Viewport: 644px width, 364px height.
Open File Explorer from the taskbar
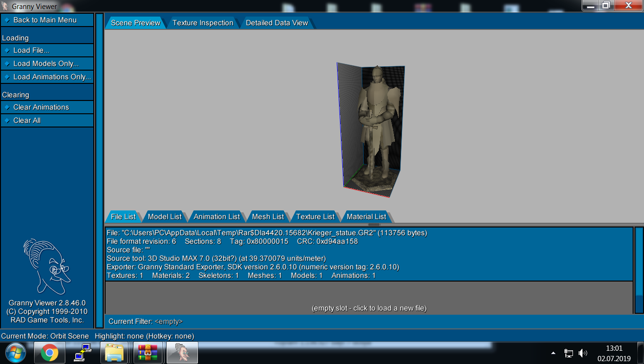(x=115, y=353)
